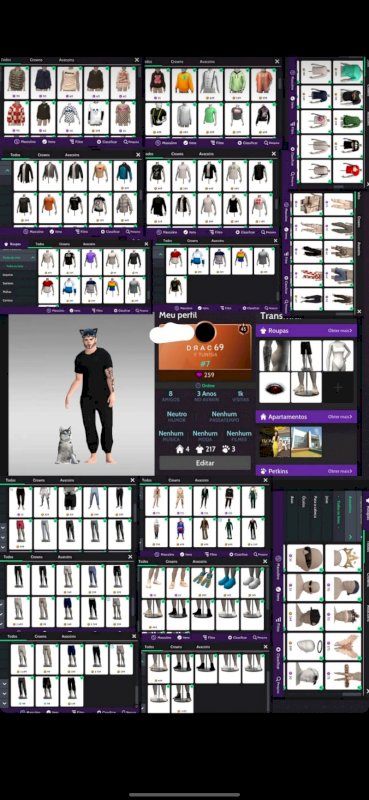Select the gold crown accessory

tap(343, 557)
